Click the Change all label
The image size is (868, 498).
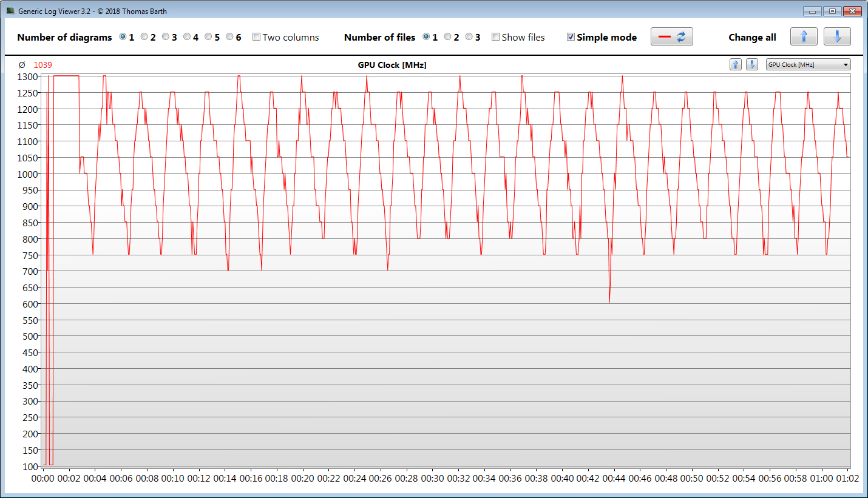(753, 38)
